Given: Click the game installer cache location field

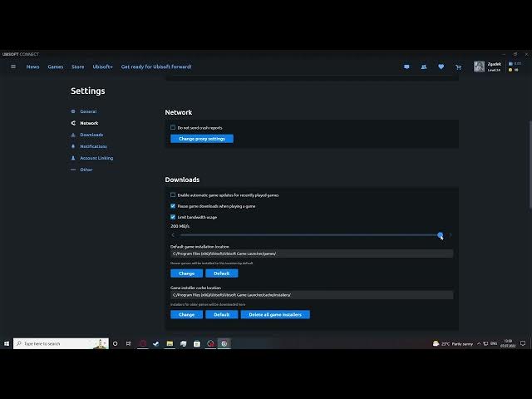Looking at the screenshot, I should click(312, 295).
